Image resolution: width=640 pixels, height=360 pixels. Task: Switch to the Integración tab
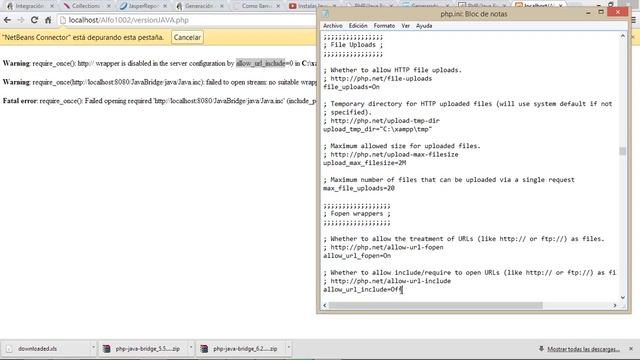coord(29,6)
